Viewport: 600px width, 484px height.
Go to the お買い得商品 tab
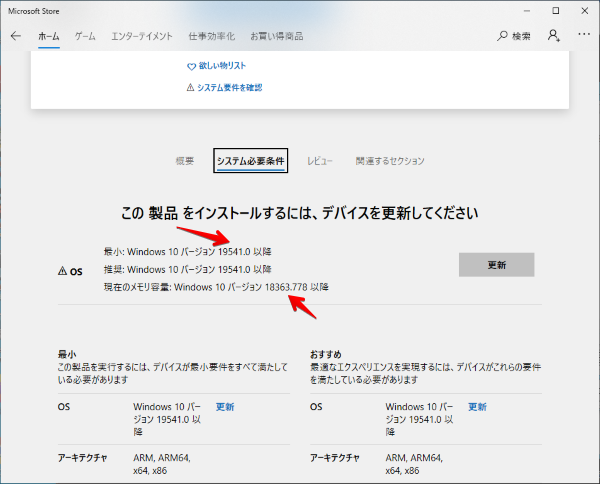click(277, 36)
